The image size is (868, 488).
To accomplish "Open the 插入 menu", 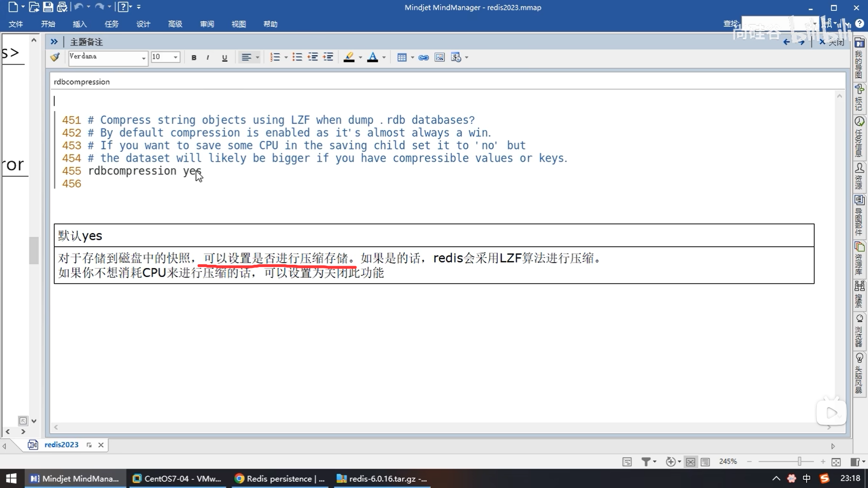I will [x=80, y=24].
